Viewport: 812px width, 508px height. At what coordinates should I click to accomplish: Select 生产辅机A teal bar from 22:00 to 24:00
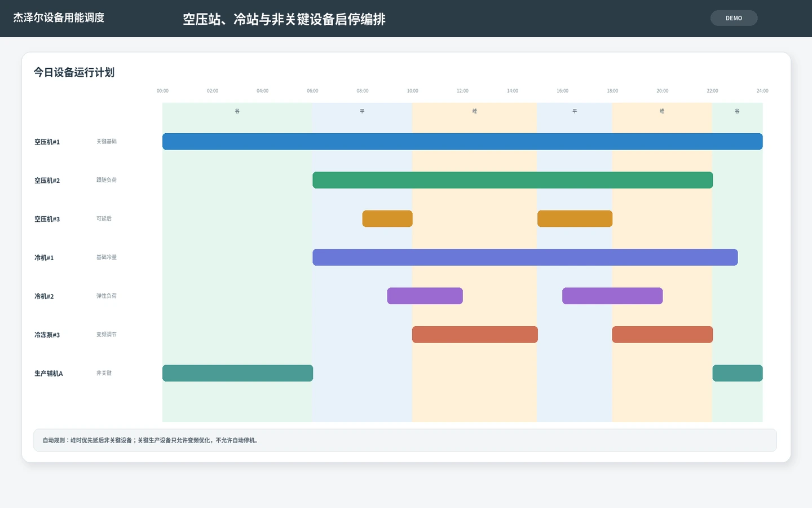pos(738,373)
